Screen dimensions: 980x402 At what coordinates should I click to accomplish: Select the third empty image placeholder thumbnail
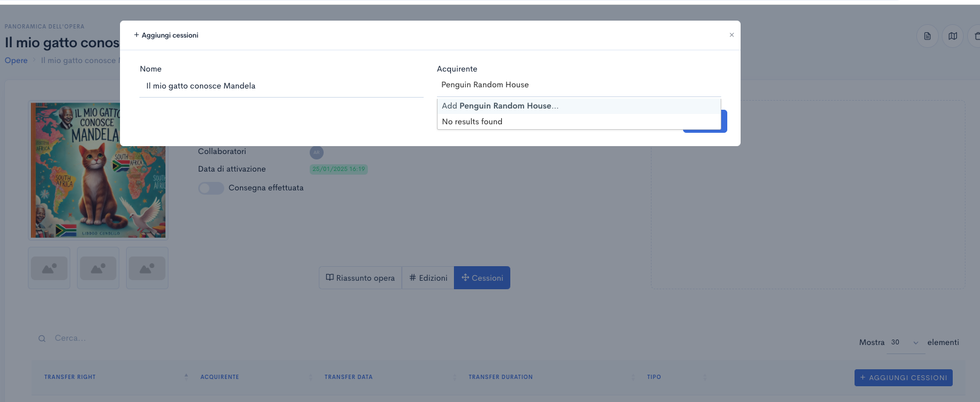coord(147,268)
